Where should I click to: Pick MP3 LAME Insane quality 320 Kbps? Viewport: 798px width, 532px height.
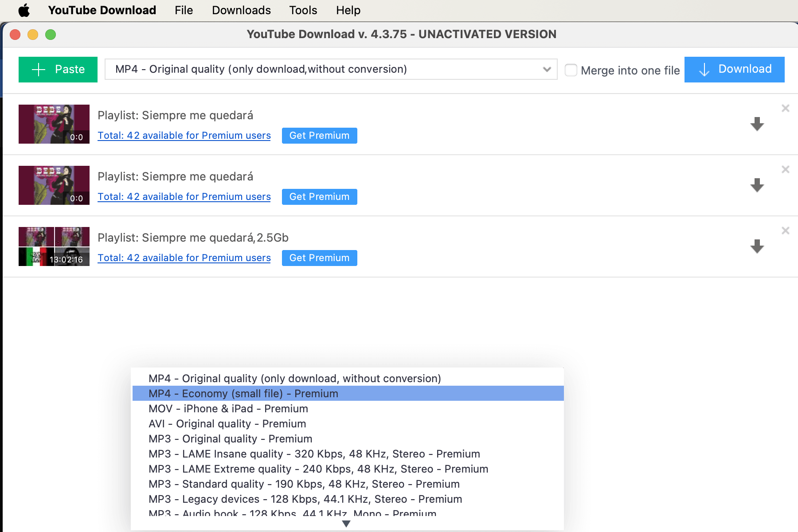314,454
